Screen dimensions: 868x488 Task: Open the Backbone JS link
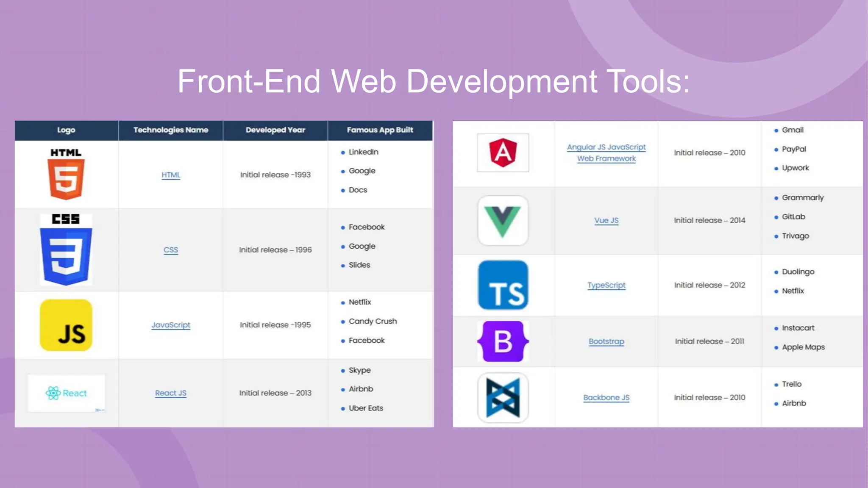(x=606, y=397)
